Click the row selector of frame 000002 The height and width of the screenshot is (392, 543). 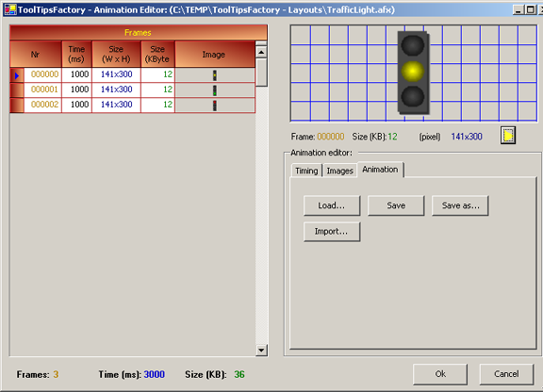click(x=17, y=106)
